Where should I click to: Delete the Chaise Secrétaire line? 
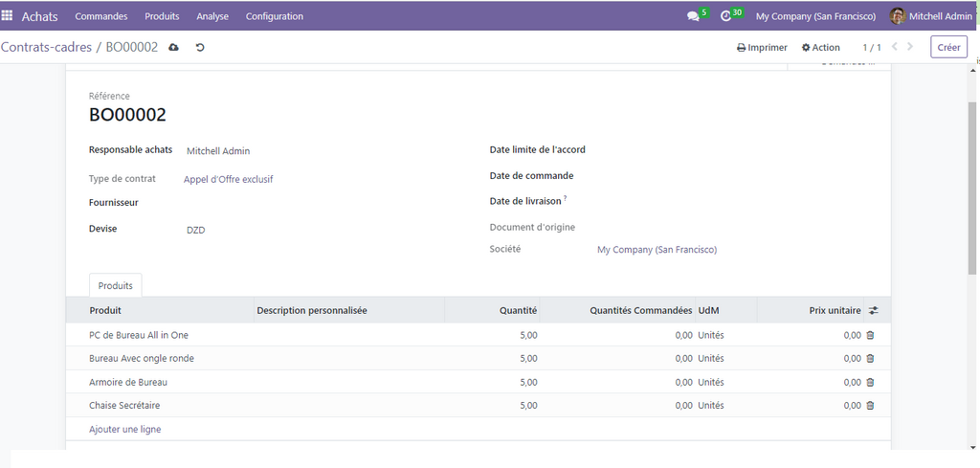pyautogui.click(x=870, y=406)
